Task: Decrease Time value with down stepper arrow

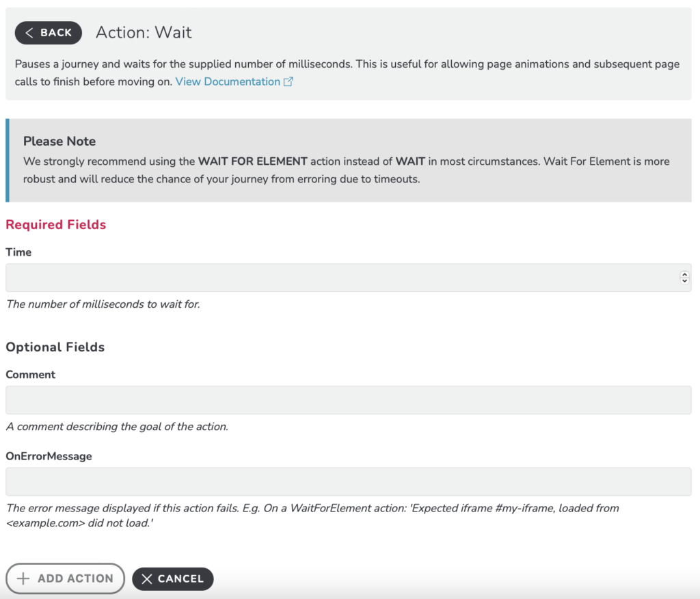Action: [684, 280]
